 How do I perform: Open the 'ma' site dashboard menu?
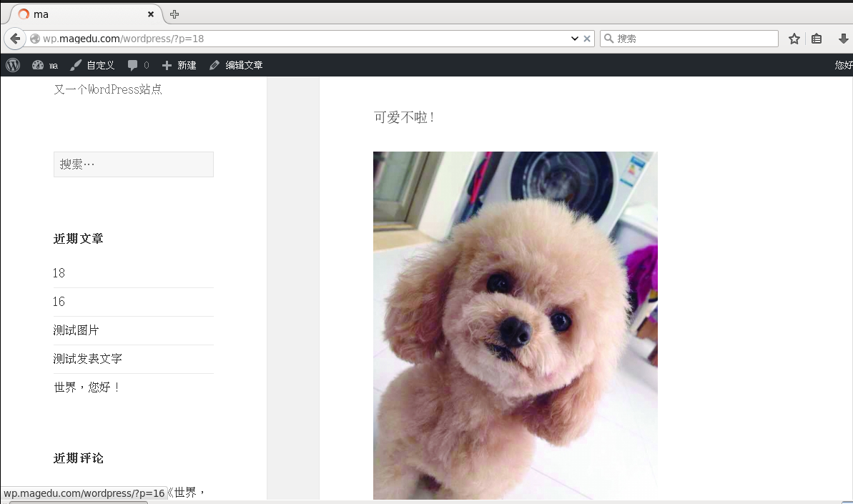point(44,65)
